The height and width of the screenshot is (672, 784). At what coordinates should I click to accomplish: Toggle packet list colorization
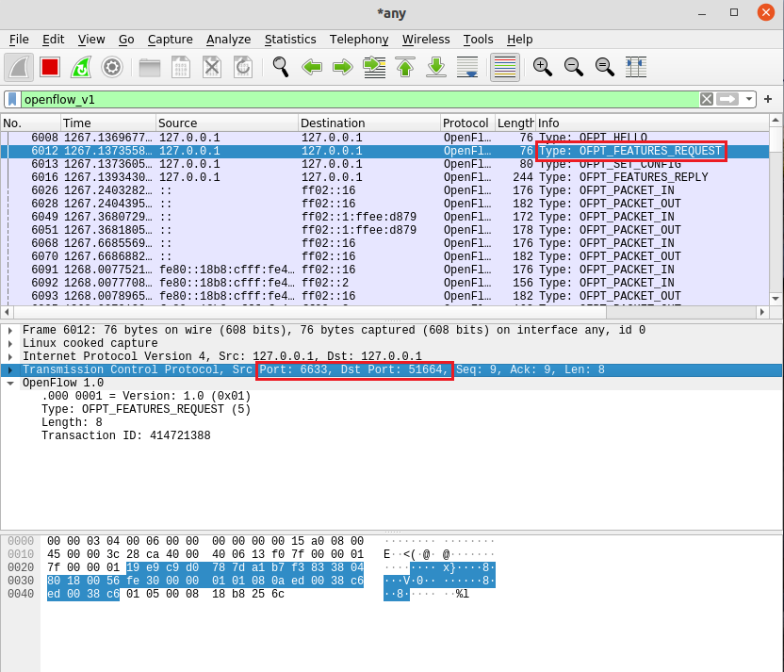click(504, 67)
